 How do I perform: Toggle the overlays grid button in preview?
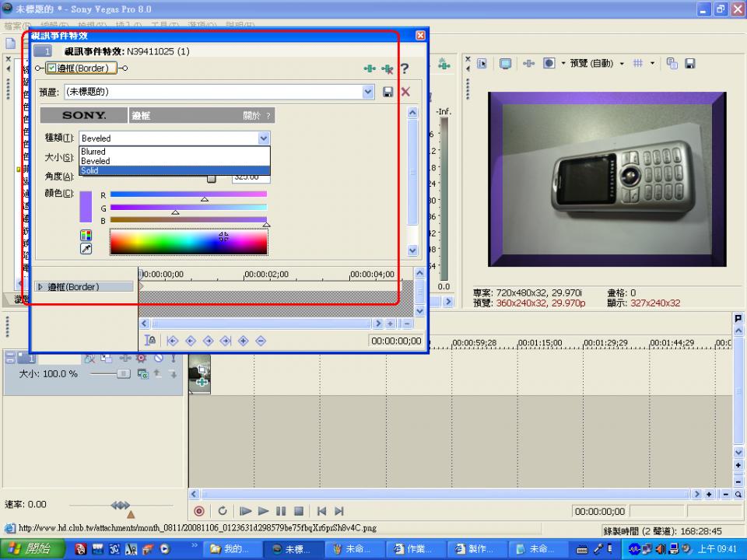tap(637, 64)
